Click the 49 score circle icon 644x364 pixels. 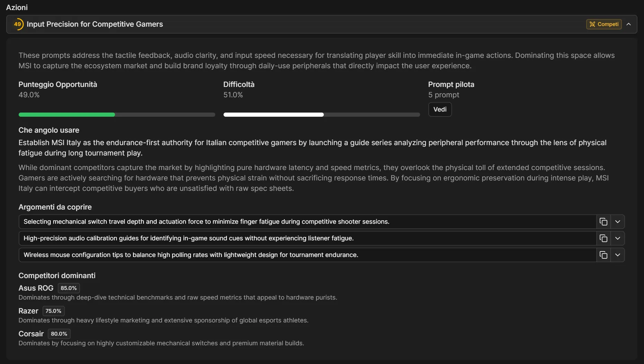(18, 24)
